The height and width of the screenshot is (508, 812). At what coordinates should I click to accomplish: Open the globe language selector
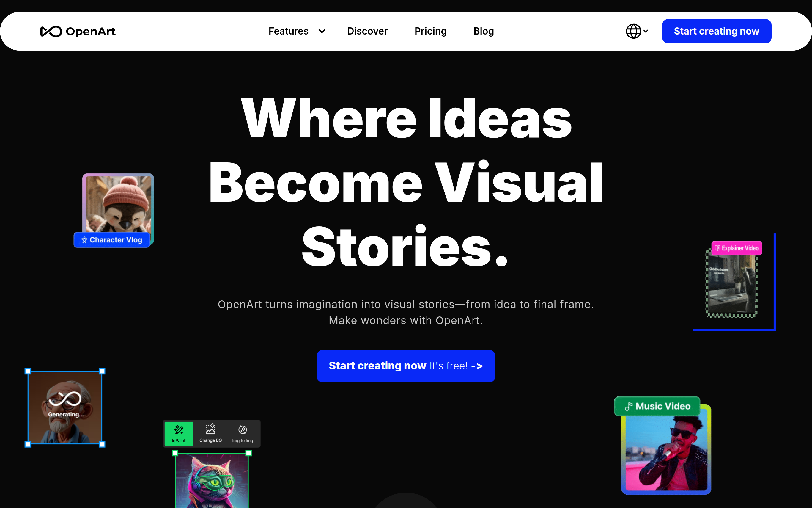click(633, 31)
